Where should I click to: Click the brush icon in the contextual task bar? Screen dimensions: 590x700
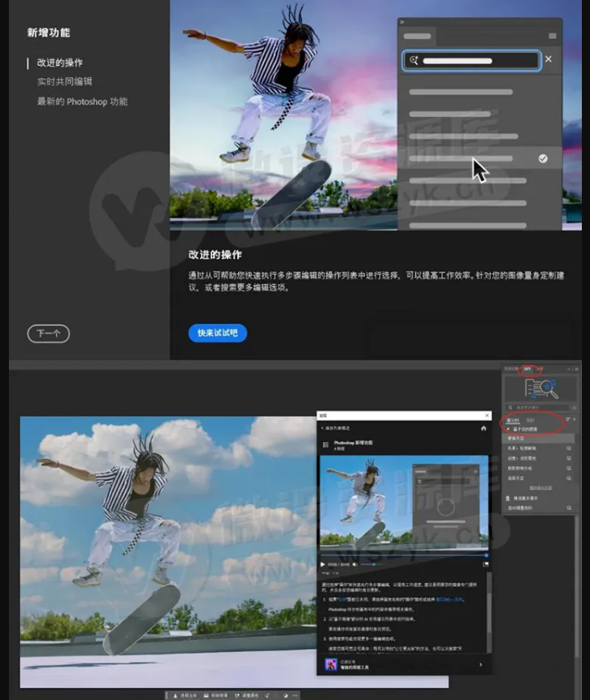coord(267,696)
